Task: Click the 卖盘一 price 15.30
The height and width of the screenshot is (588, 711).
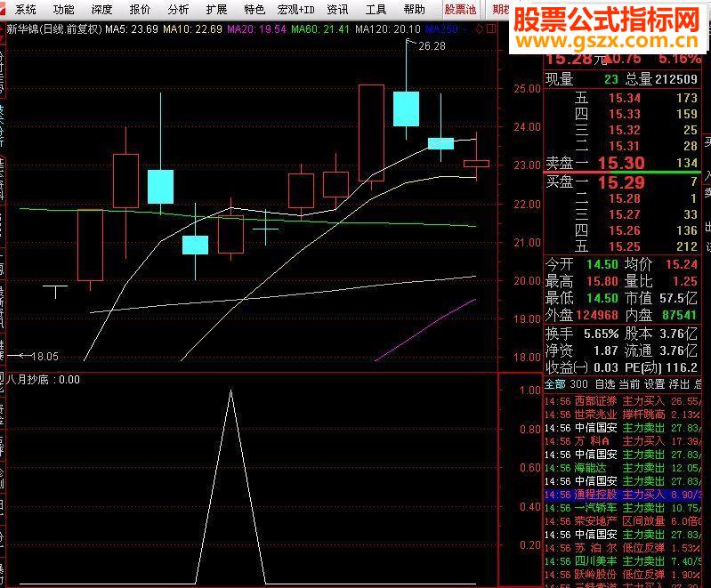Action: 621,163
